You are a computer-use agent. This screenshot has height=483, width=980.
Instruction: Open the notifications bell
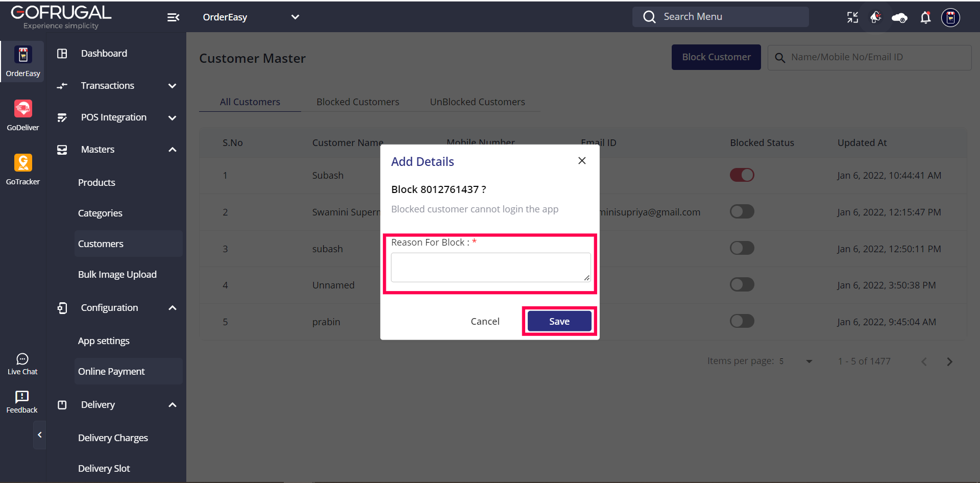click(925, 17)
